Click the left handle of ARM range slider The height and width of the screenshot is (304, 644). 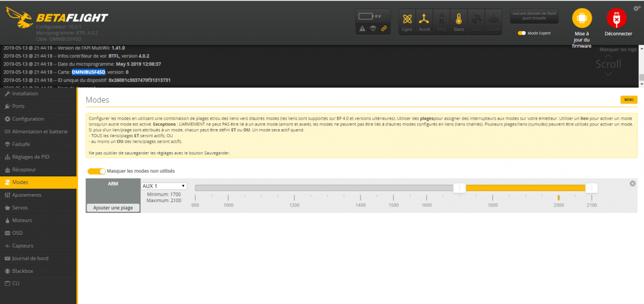coord(460,188)
